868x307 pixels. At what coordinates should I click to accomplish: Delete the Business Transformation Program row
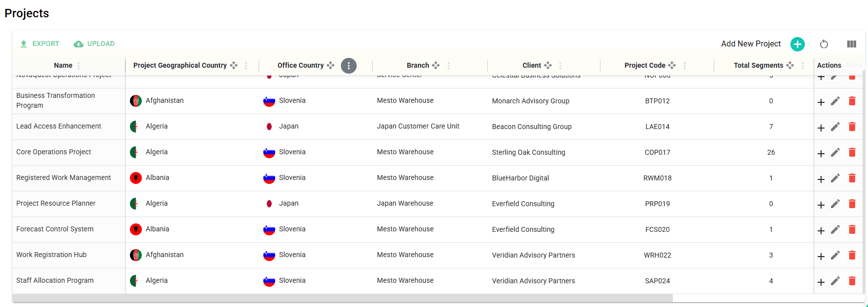tap(852, 101)
